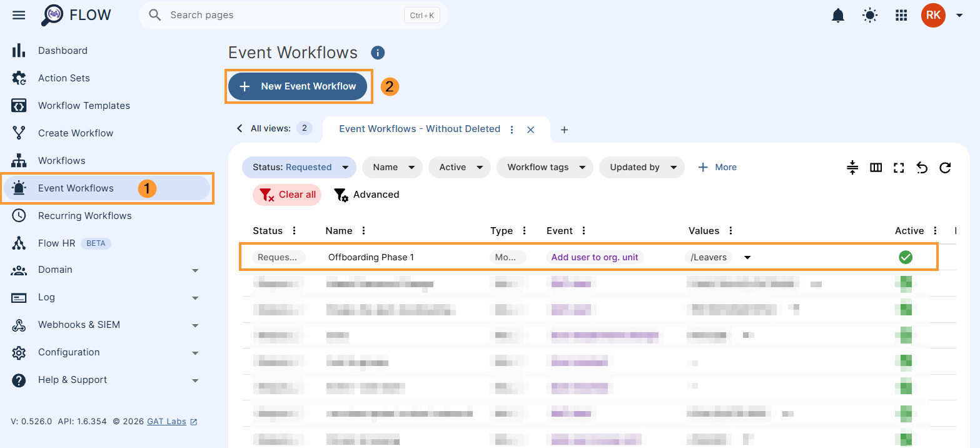Open the Status: Requested filter dropdown
The width and height of the screenshot is (980, 448).
[299, 167]
